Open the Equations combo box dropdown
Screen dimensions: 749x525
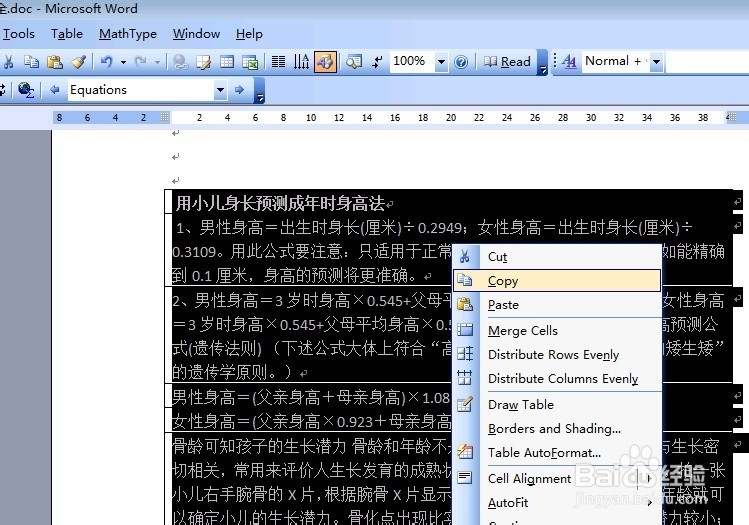(220, 90)
